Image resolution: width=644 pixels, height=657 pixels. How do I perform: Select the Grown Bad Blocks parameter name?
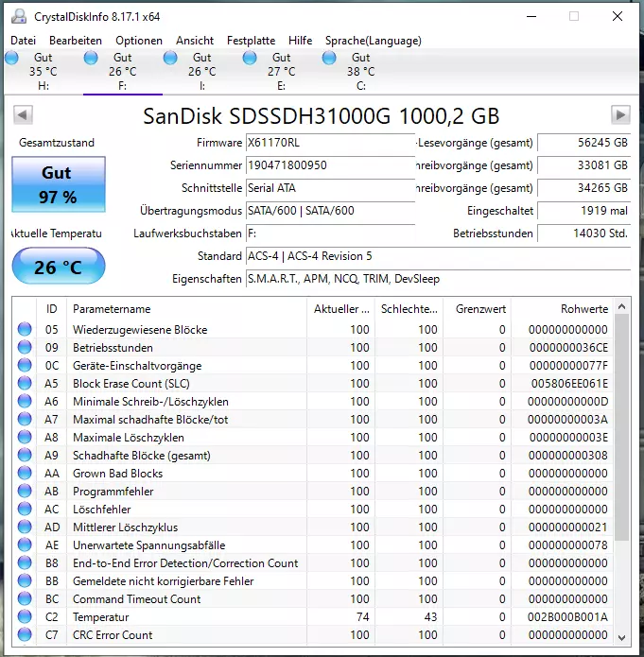tap(118, 473)
